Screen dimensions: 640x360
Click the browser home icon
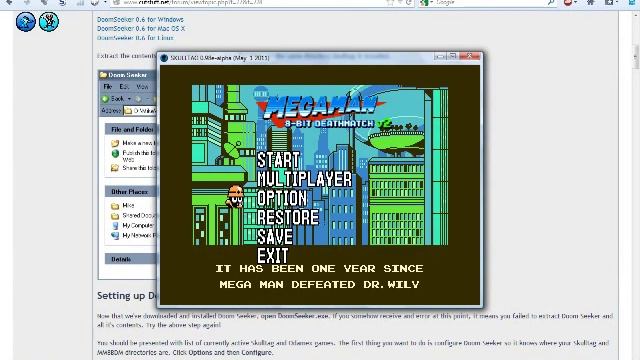coord(590,2)
